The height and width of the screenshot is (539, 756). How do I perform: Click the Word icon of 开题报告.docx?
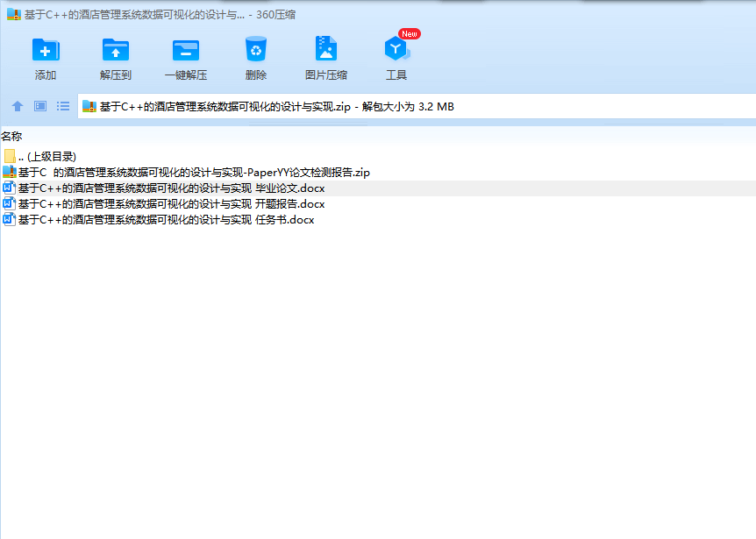(9, 203)
